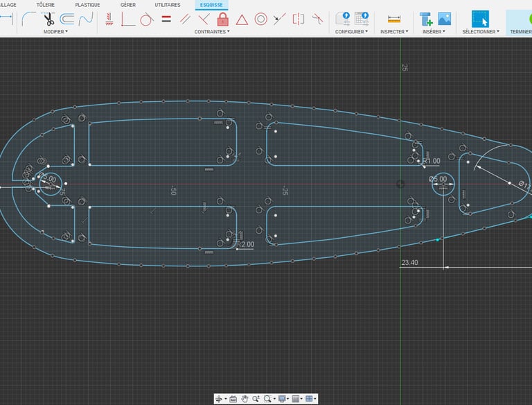Open the Grid and Snaps dropdown arrow

pos(301,399)
